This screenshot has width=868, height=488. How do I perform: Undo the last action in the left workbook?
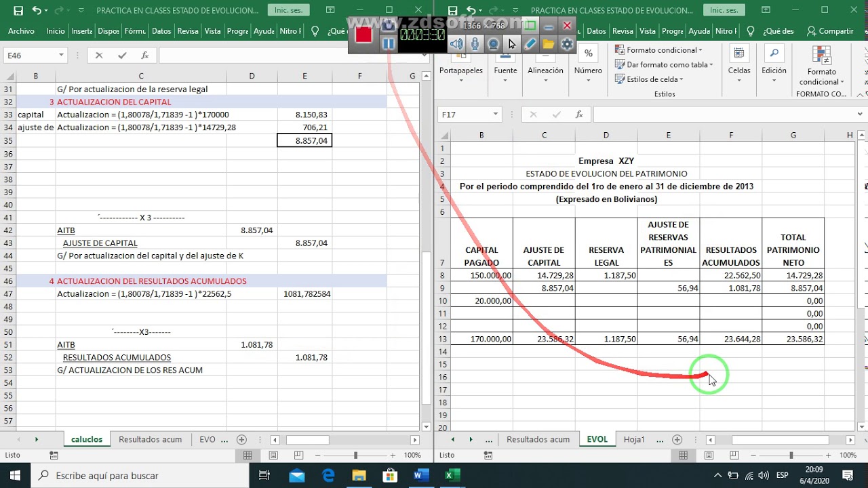tap(37, 10)
